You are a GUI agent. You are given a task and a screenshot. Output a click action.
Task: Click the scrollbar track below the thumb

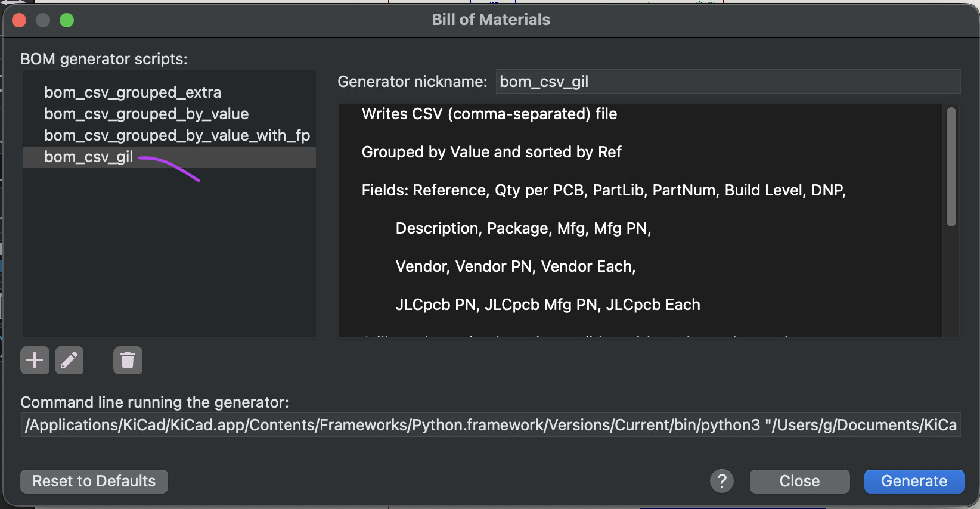click(951, 281)
